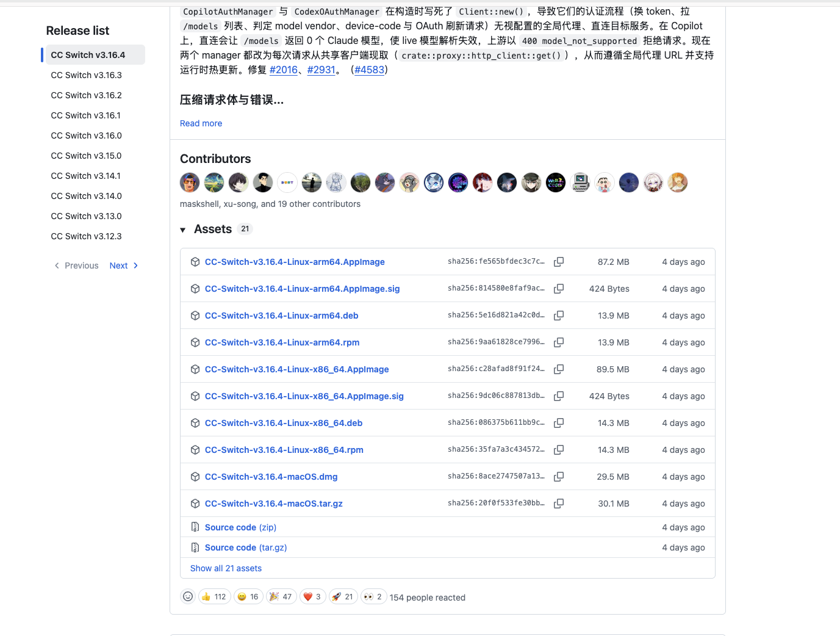This screenshot has height=636, width=840.
Task: Open issue link #2016
Action: [284, 70]
